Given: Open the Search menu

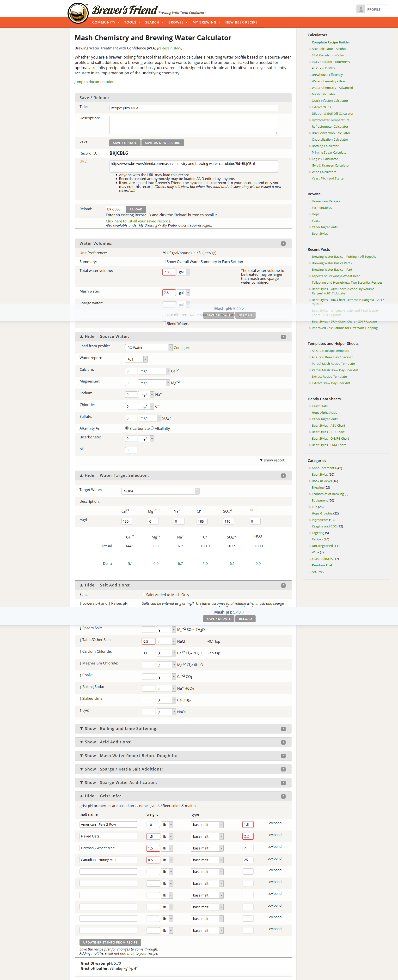Looking at the screenshot, I should tap(154, 23).
